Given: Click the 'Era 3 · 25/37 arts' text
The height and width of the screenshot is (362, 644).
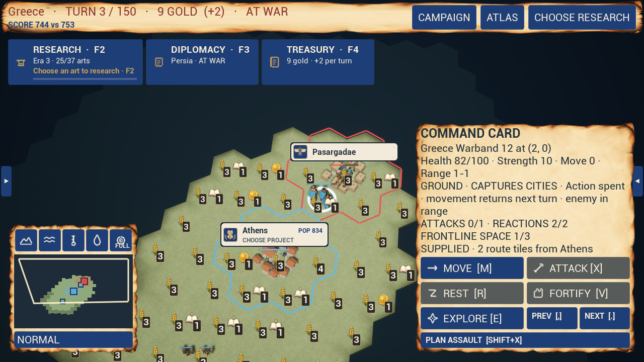Looking at the screenshot, I should (x=61, y=61).
